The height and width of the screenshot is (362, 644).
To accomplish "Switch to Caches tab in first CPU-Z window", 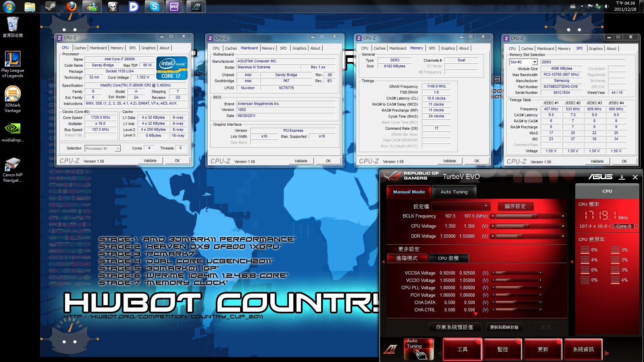I will pos(80,48).
